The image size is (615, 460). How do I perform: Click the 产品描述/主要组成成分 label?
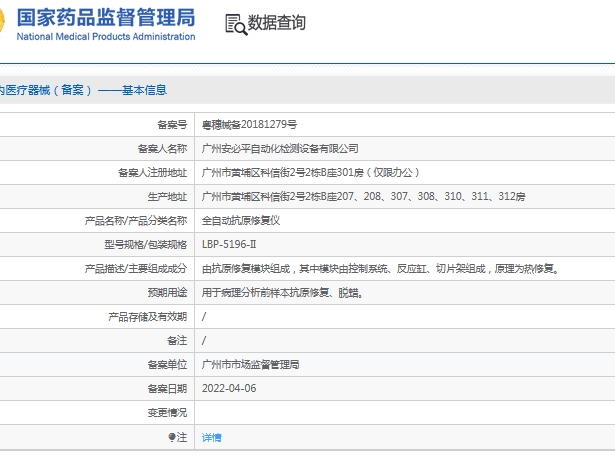click(x=136, y=269)
